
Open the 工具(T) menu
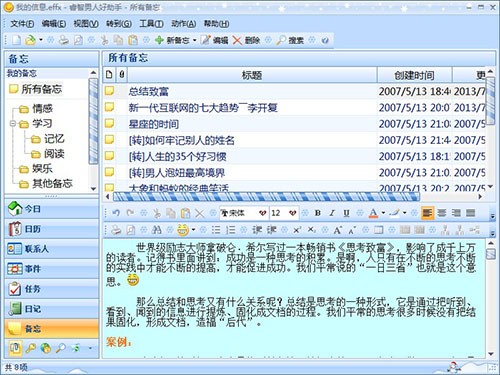point(151,24)
